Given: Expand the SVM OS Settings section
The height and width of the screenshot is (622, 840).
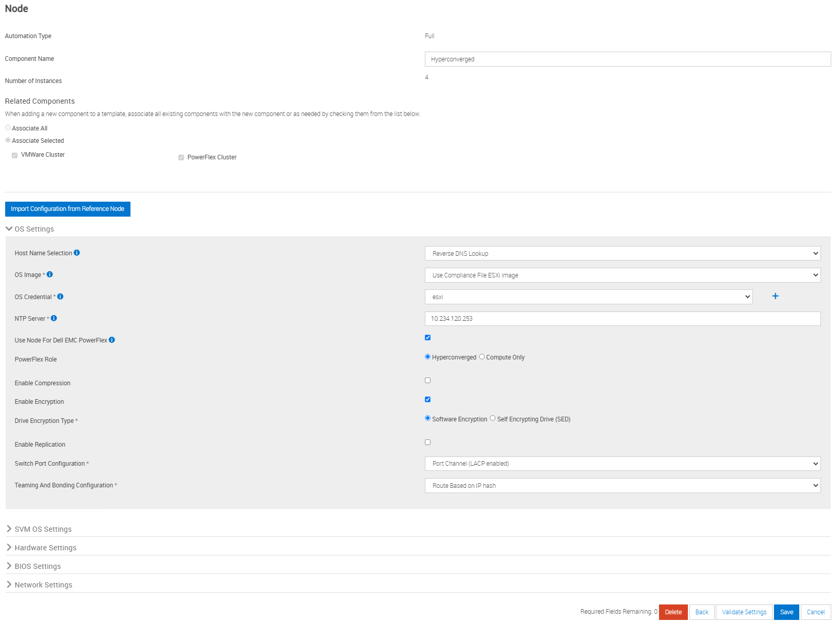Looking at the screenshot, I should [43, 529].
